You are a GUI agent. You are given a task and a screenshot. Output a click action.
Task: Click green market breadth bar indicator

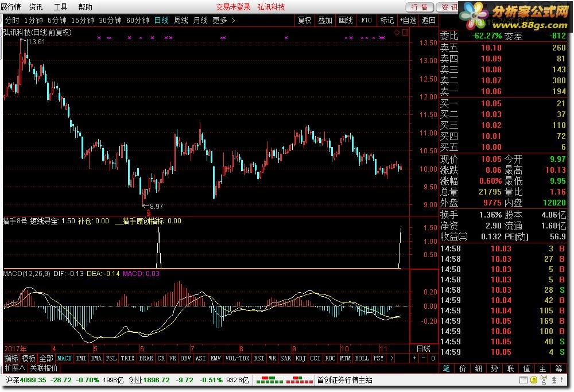pyautogui.click(x=270, y=381)
